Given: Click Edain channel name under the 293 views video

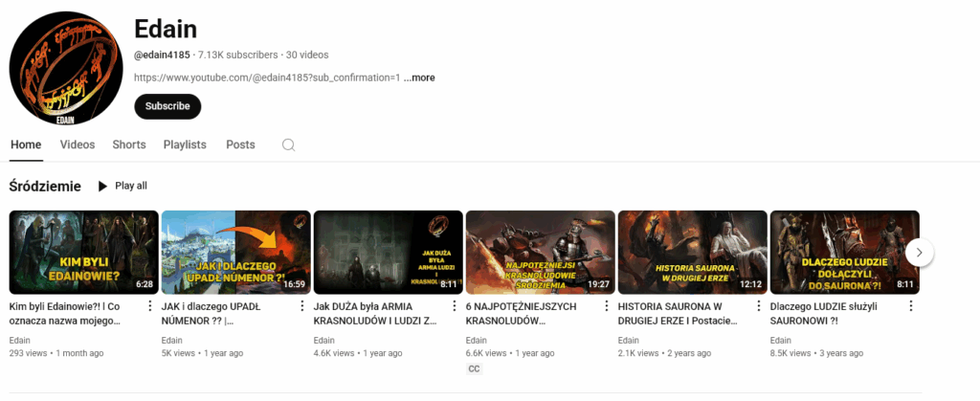Looking at the screenshot, I should pos(19,341).
